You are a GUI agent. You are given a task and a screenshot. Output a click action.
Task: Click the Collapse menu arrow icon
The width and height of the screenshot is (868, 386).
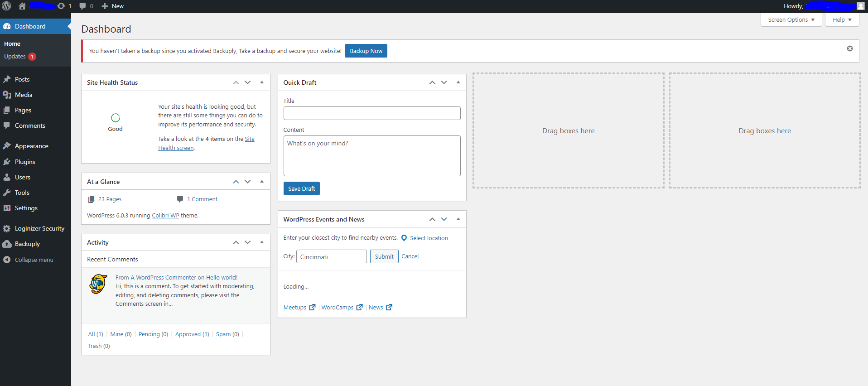coord(7,260)
